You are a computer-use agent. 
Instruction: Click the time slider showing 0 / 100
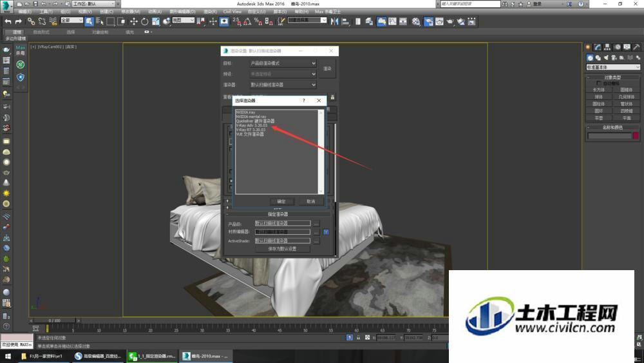[55, 320]
